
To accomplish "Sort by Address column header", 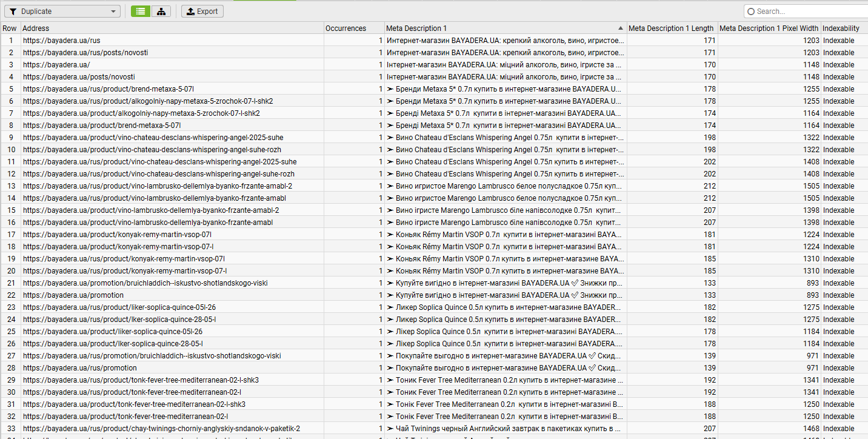I will coord(172,28).
